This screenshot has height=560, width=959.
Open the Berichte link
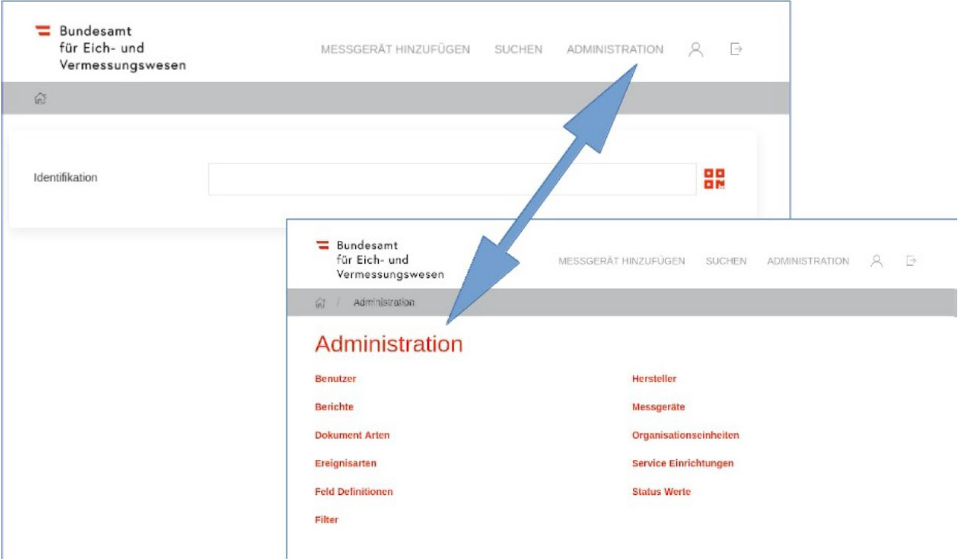334,407
